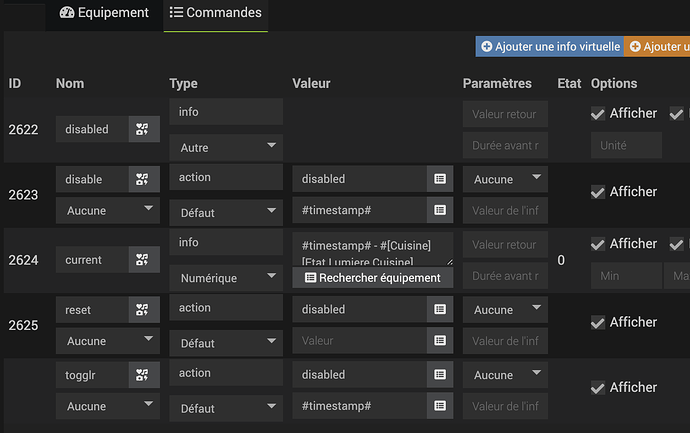
Task: Click icon picker beside the 'disabled' name field
Action: click(x=144, y=129)
